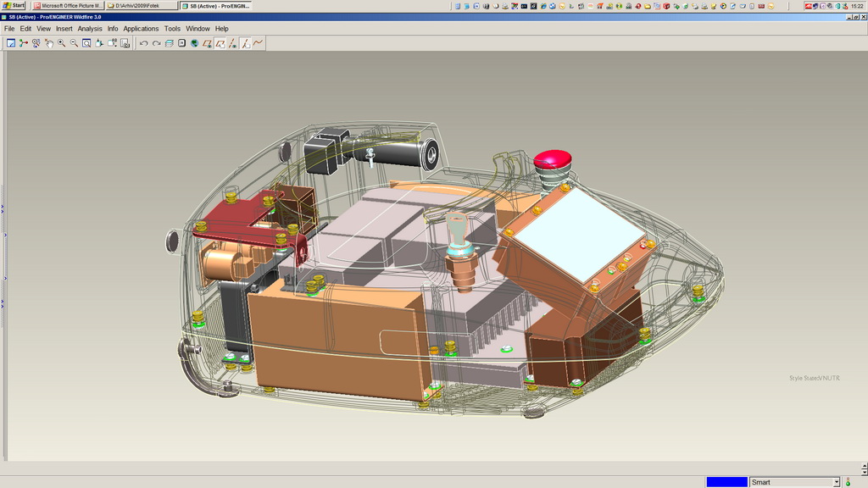The image size is (868, 488).
Task: Open the Smart selection filter dropdown
Action: (x=836, y=482)
